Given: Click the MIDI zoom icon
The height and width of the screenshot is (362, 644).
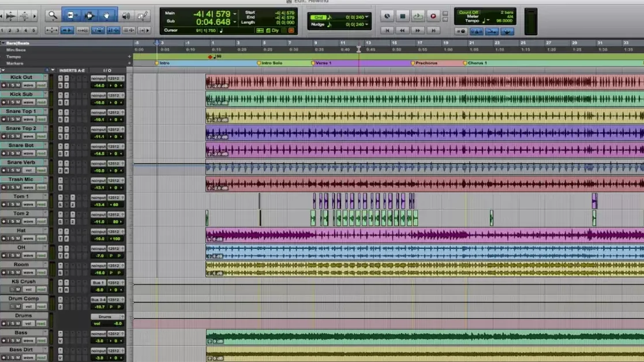Looking at the screenshot, I should pyautogui.click(x=24, y=16).
